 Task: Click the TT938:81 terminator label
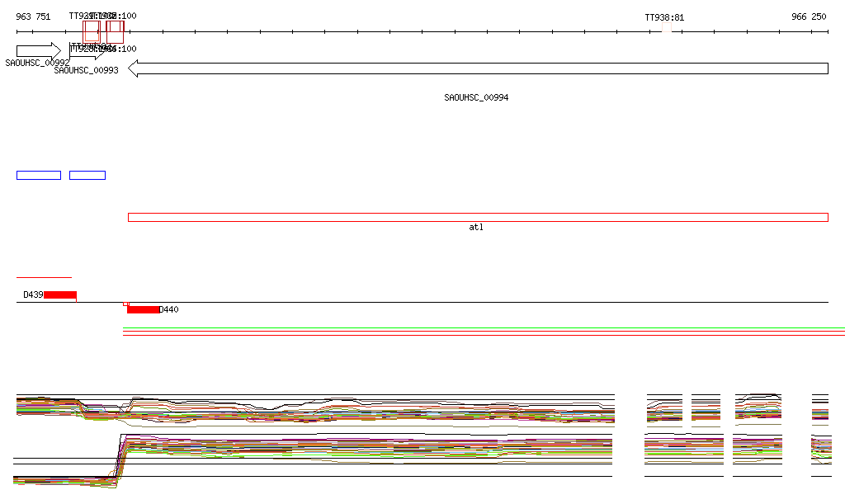pos(664,18)
